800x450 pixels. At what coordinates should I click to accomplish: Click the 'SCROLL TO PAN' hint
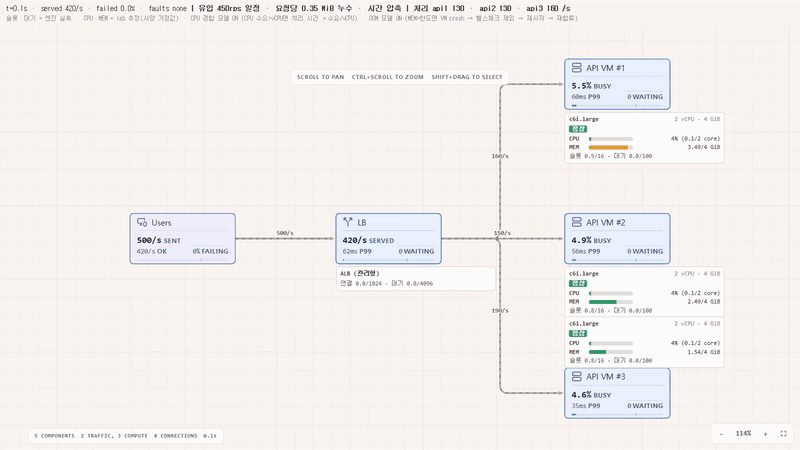[x=320, y=77]
